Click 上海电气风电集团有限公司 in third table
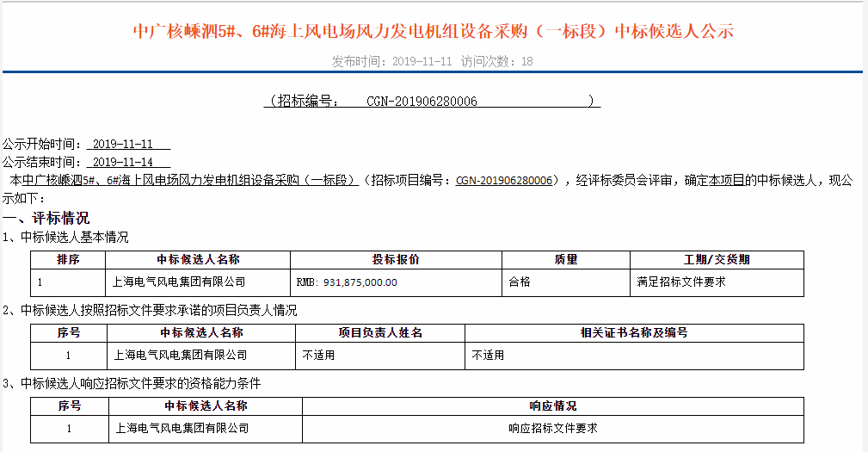 click(182, 428)
